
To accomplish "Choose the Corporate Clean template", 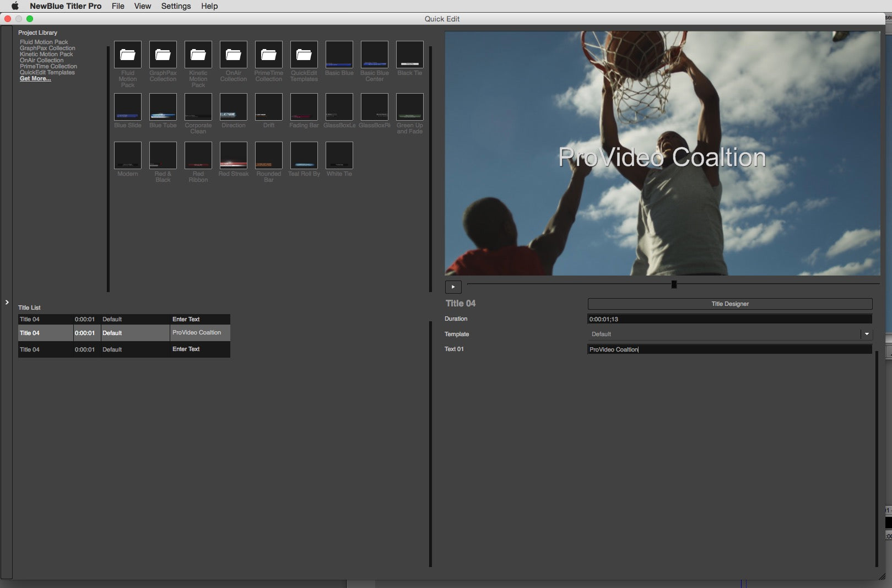I will 198,107.
